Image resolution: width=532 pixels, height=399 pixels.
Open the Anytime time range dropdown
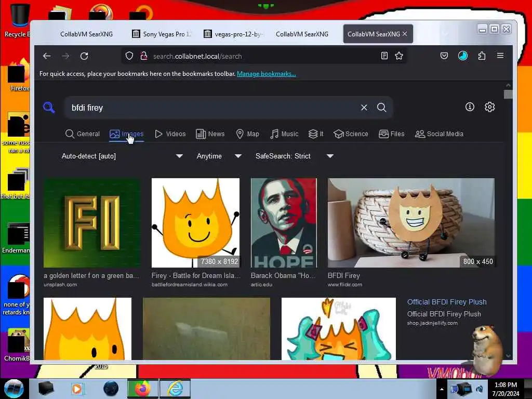(x=219, y=156)
